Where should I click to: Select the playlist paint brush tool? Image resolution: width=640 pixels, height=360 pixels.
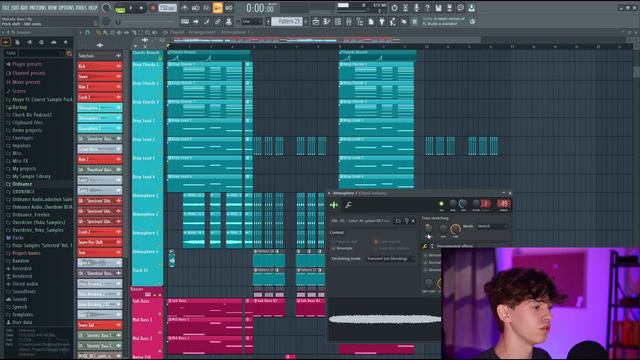105,32
